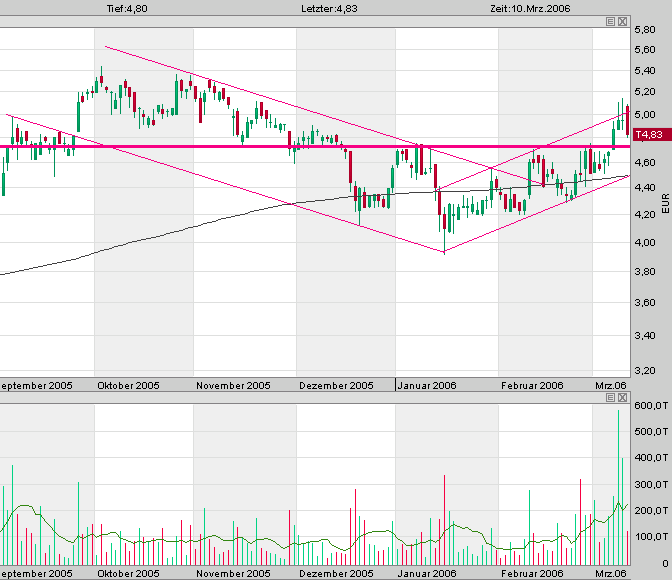This screenshot has height=580, width=672.
Task: Click the 5,60 price axis label
Action: (x=645, y=50)
